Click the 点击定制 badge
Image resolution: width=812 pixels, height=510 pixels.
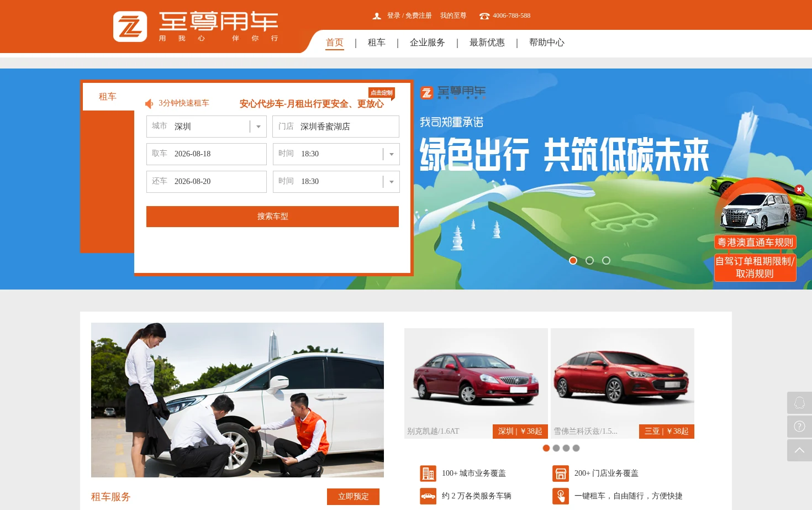point(382,93)
